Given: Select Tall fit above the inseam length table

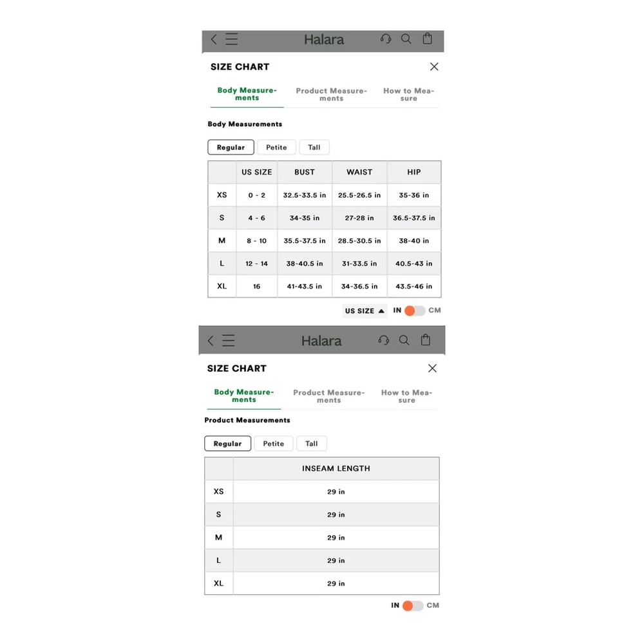Looking at the screenshot, I should click(312, 444).
